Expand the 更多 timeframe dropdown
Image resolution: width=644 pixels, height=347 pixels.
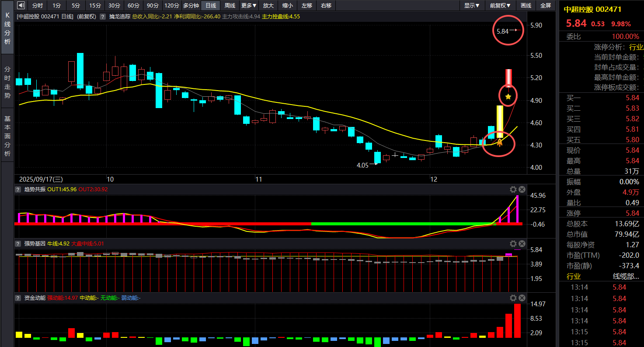pos(249,6)
